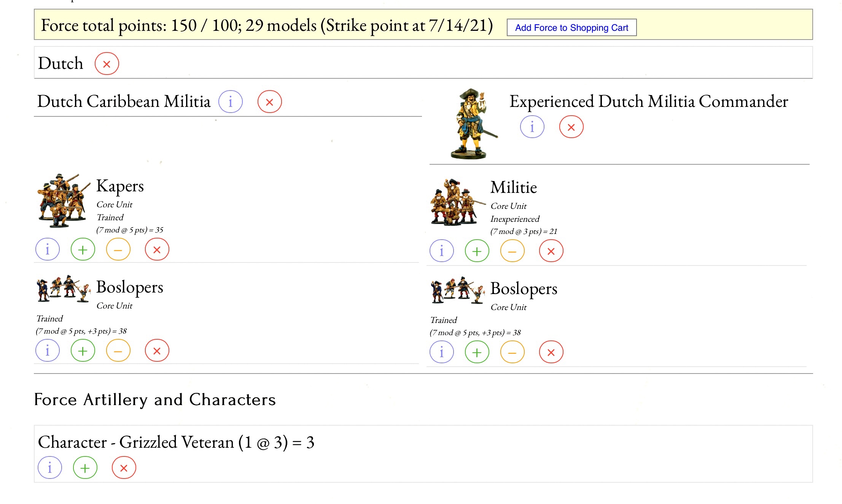Open info for the Kapers unit

(48, 250)
